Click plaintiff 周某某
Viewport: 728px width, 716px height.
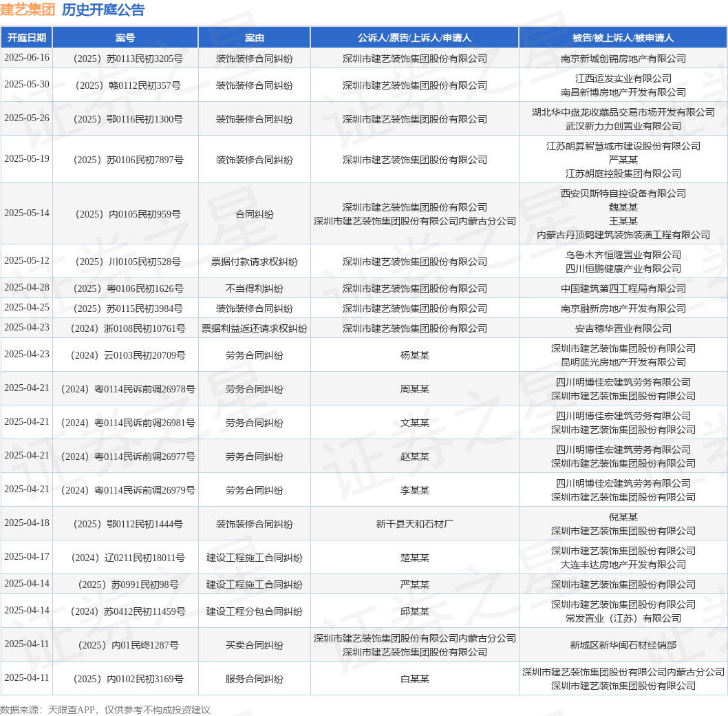(x=415, y=390)
